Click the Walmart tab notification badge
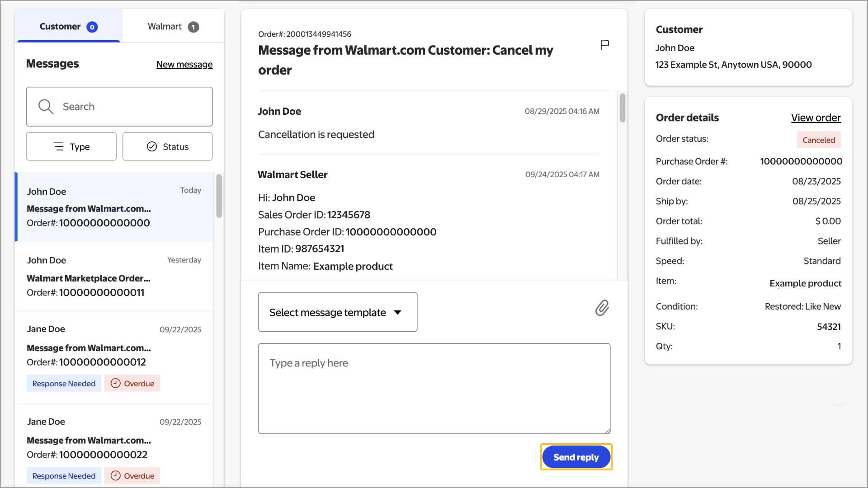868x488 pixels. (x=193, y=27)
